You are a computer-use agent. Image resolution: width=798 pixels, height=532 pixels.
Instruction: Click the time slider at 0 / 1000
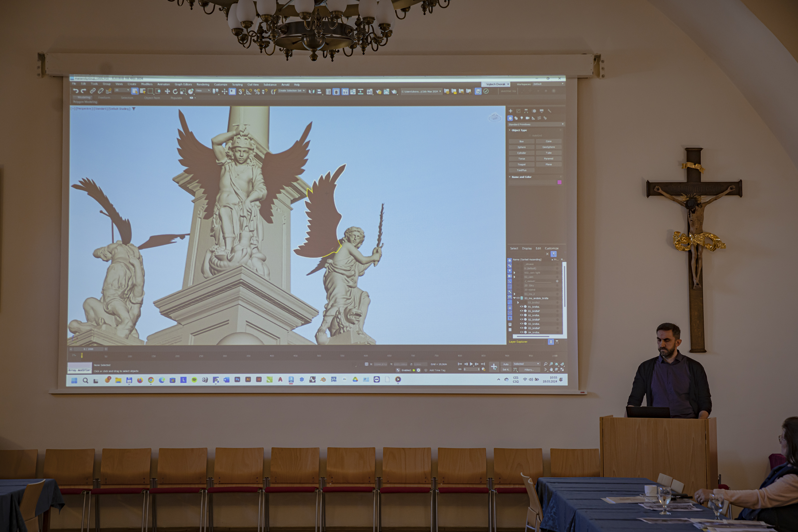click(x=88, y=349)
